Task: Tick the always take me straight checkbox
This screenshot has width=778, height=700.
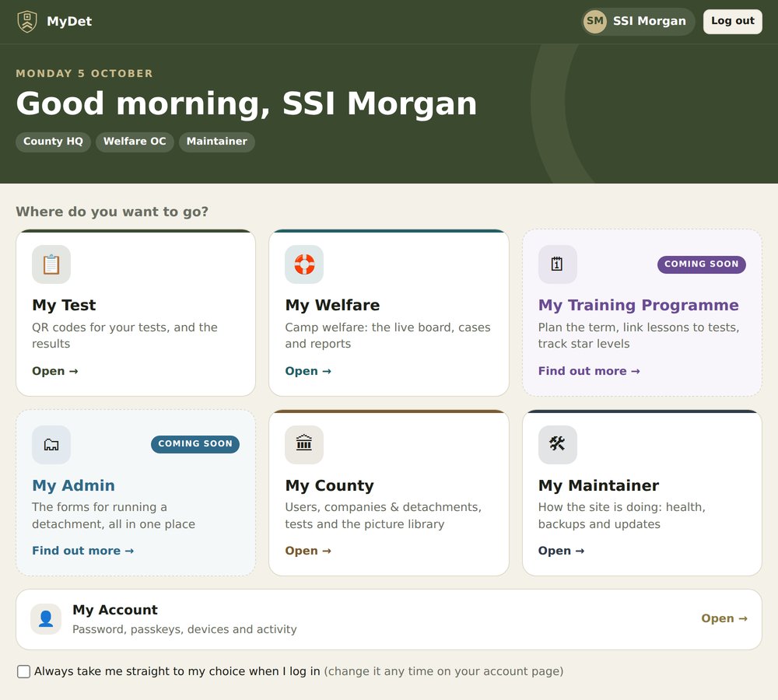Action: [x=23, y=672]
